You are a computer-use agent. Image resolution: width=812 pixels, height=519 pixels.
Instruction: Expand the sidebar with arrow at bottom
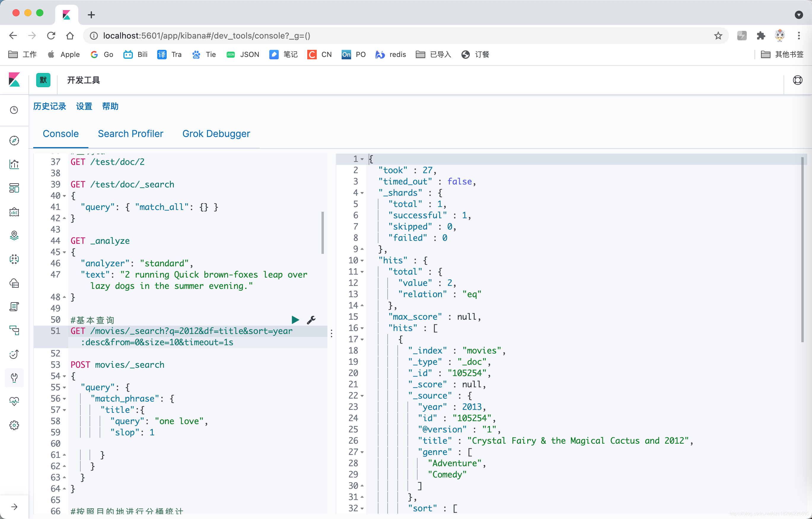[x=14, y=507]
